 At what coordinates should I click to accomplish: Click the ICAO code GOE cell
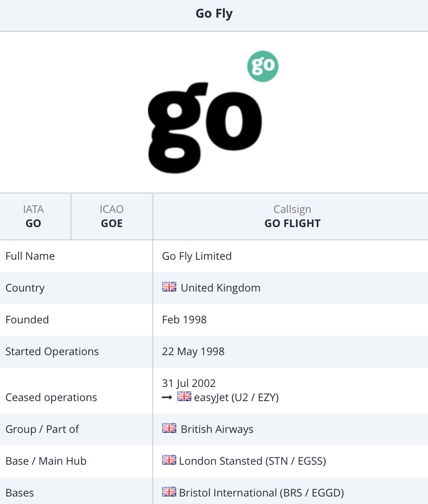pos(112,216)
